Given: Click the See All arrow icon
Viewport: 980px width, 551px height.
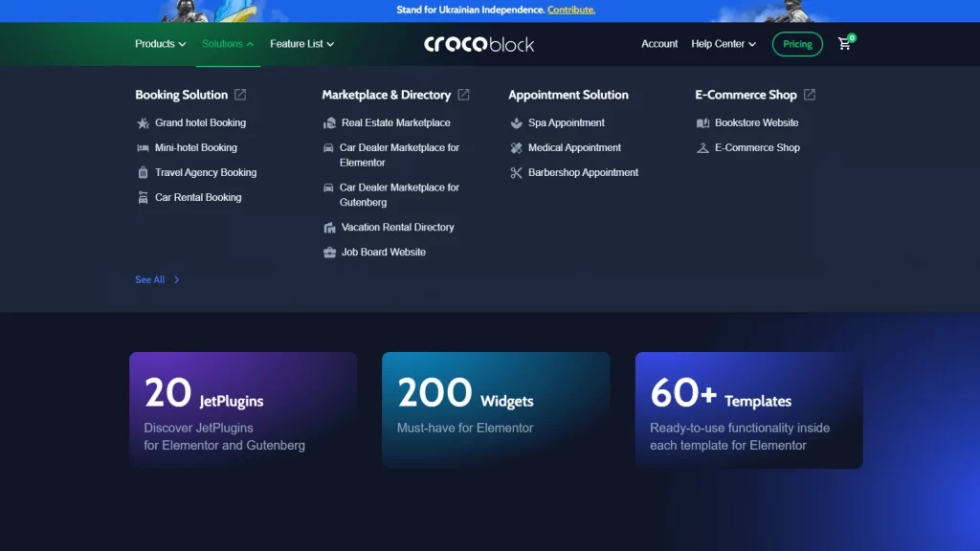Looking at the screenshot, I should (176, 280).
